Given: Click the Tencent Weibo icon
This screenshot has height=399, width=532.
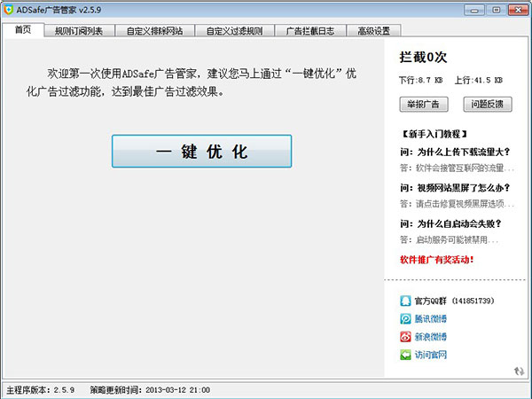Looking at the screenshot, I should [x=406, y=318].
